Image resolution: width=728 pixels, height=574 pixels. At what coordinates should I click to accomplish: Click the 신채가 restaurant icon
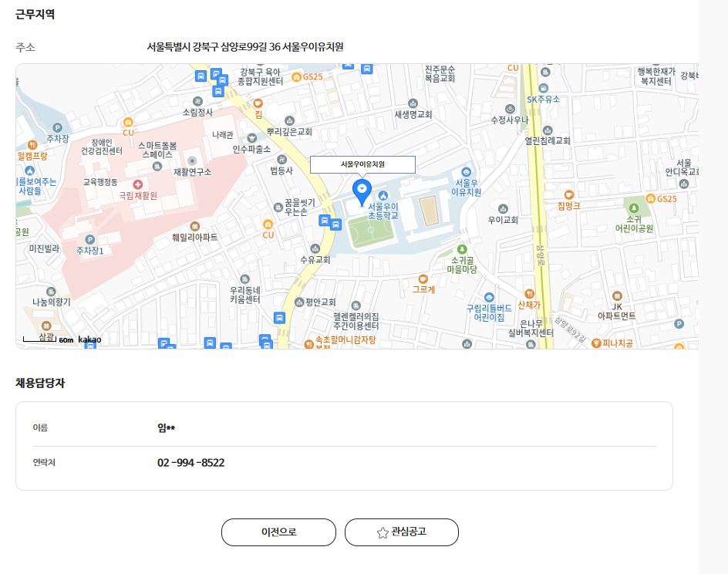pos(529,293)
